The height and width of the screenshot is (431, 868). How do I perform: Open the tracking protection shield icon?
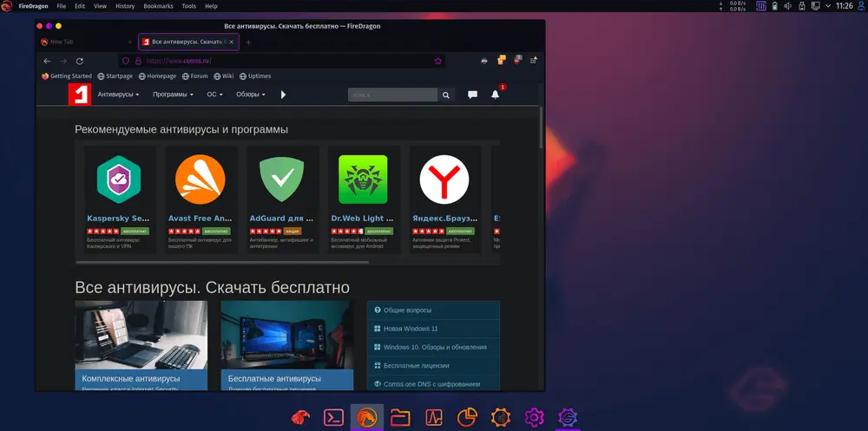click(126, 62)
